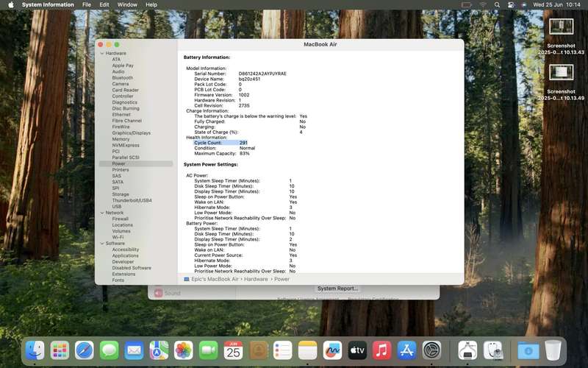Click the battery status menu bar icon
This screenshot has height=368, width=588.
pos(466,4)
